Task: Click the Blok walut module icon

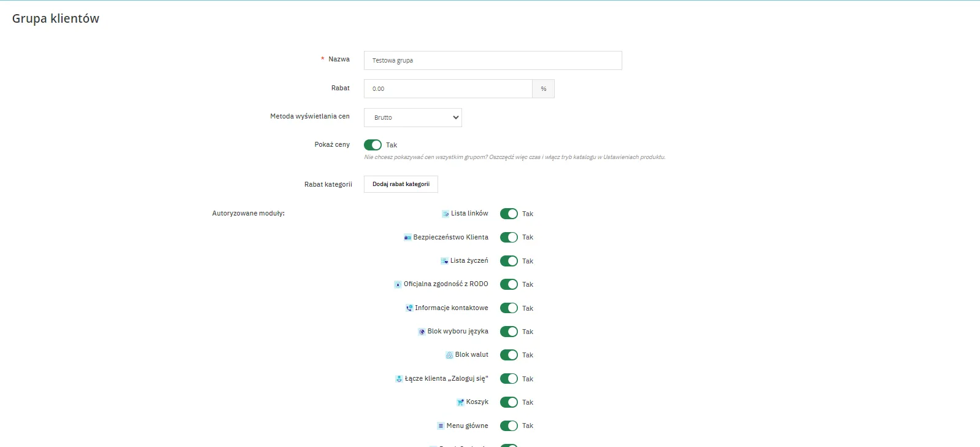Action: [449, 355]
